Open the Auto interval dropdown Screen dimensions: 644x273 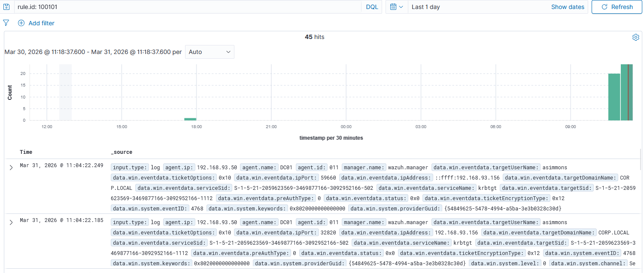click(x=210, y=52)
